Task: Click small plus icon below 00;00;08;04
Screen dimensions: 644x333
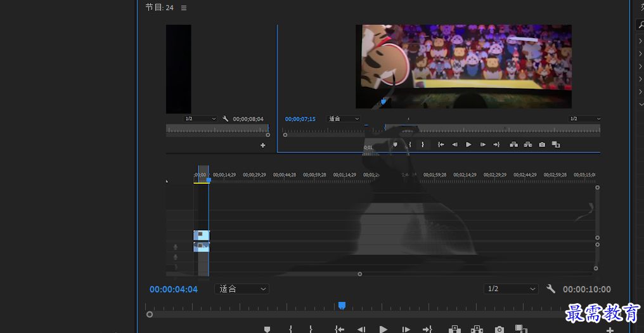Action: point(263,145)
